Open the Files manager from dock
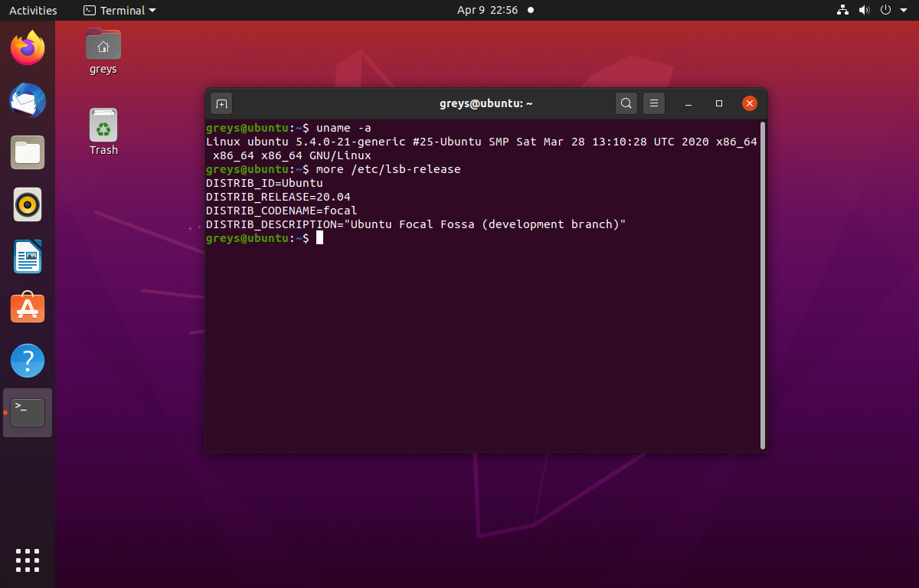This screenshot has width=919, height=588. [28, 152]
